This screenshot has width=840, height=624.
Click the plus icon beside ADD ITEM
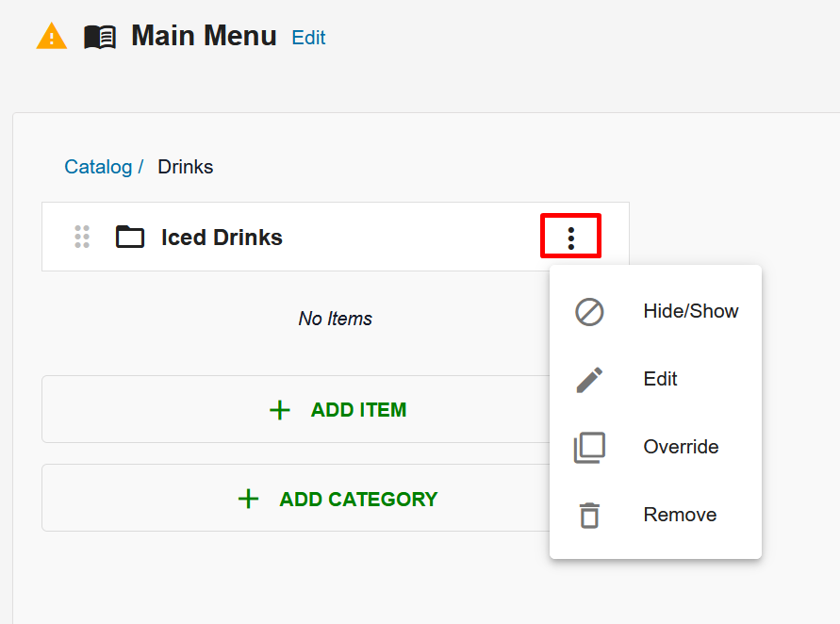tap(280, 410)
